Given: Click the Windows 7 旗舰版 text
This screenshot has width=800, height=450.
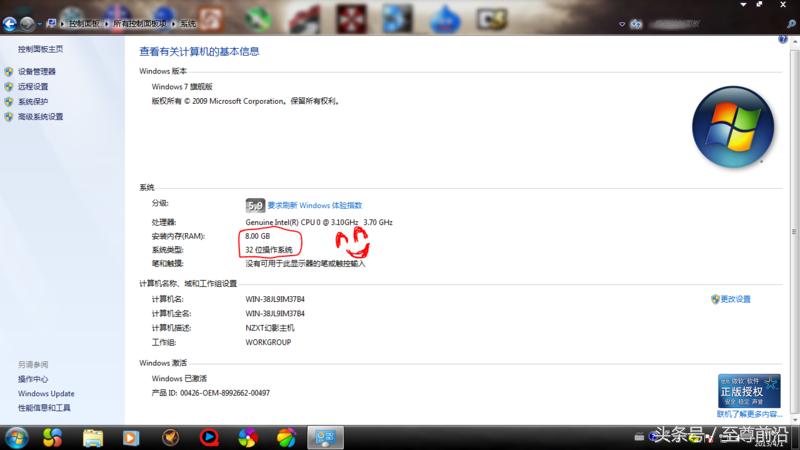Looking at the screenshot, I should pyautogui.click(x=182, y=87).
